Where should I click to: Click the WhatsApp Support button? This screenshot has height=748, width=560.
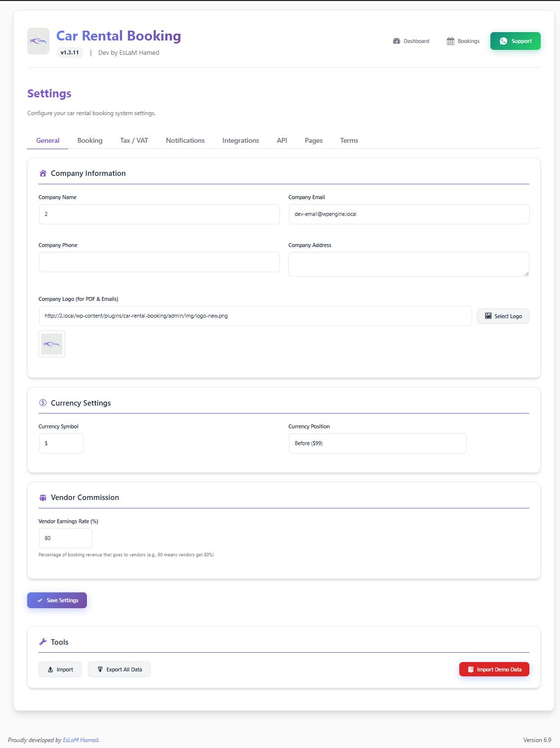point(515,41)
